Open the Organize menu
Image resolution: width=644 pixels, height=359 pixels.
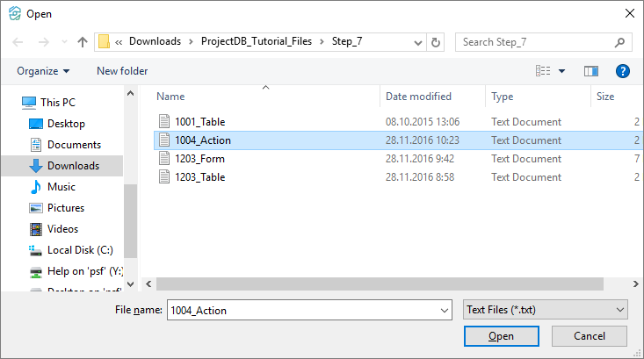click(x=43, y=71)
